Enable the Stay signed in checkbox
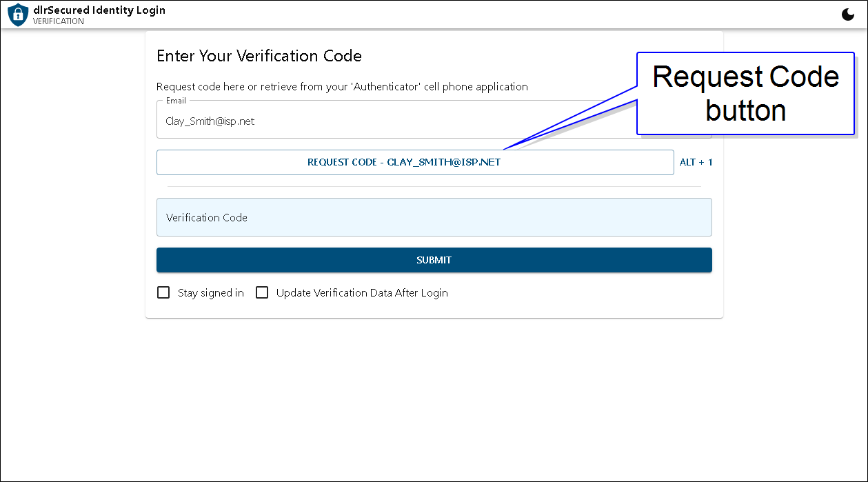The height and width of the screenshot is (482, 868). [163, 292]
